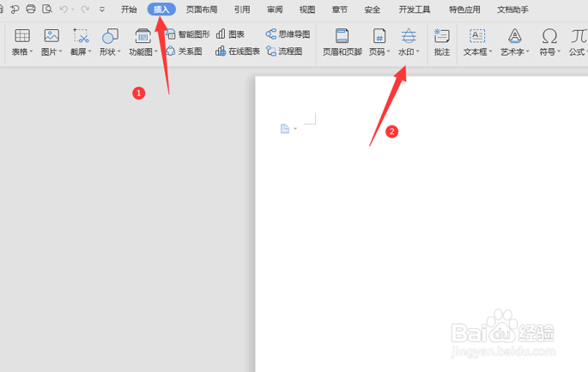Switch to the 视图 tab
The image size is (588, 372).
(307, 9)
